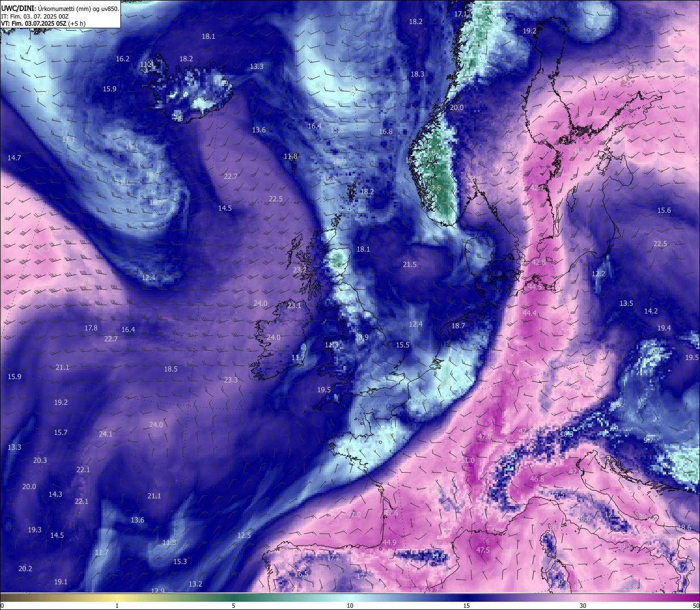Image resolution: width=700 pixels, height=610 pixels.
Task: Click the 13.5 value label
Action: point(626,303)
